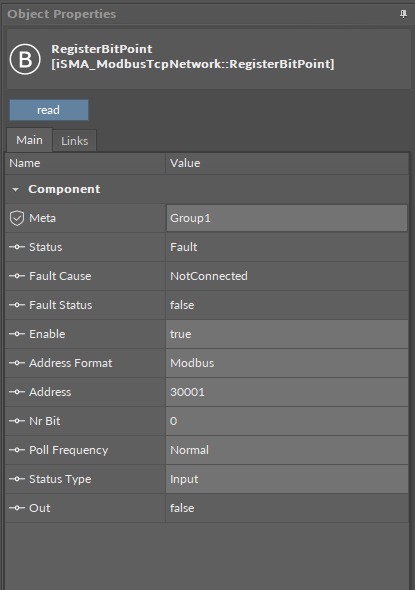Viewport: 415px width, 590px height.
Task: Click the slot icon next to Fault Cause
Action: coord(17,276)
